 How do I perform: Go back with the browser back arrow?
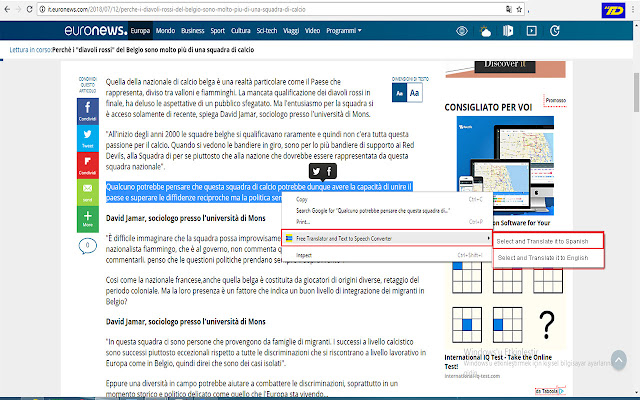pyautogui.click(x=7, y=9)
